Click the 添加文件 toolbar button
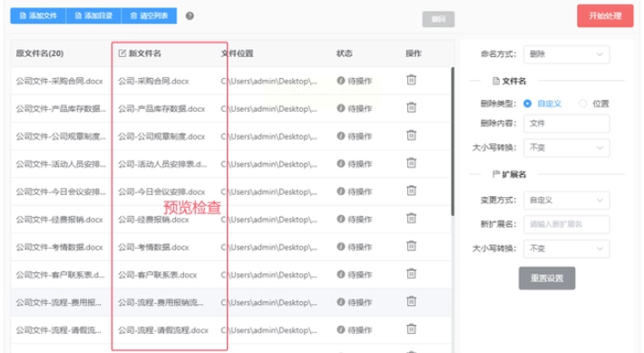644x353 pixels. pos(38,15)
